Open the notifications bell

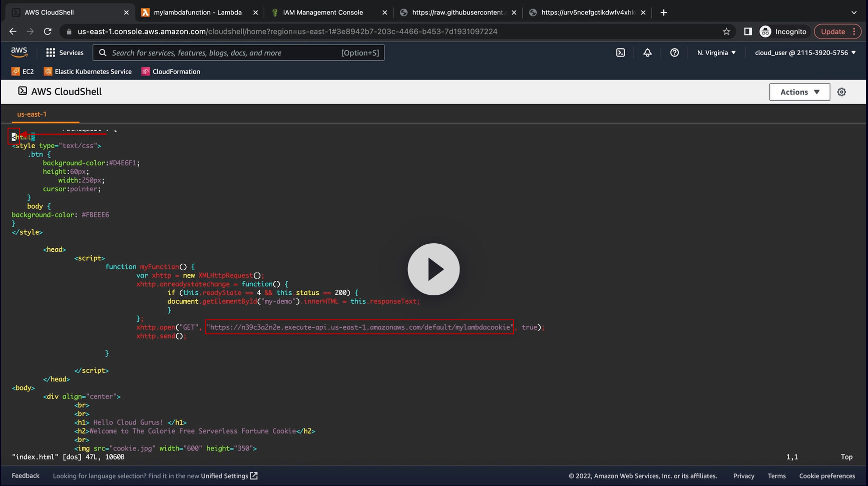coord(647,53)
